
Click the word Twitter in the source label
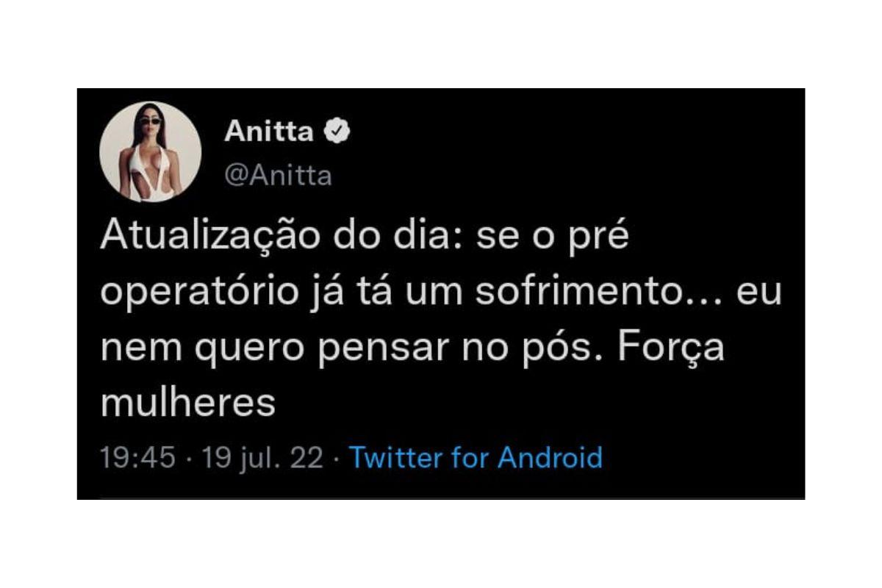395,457
